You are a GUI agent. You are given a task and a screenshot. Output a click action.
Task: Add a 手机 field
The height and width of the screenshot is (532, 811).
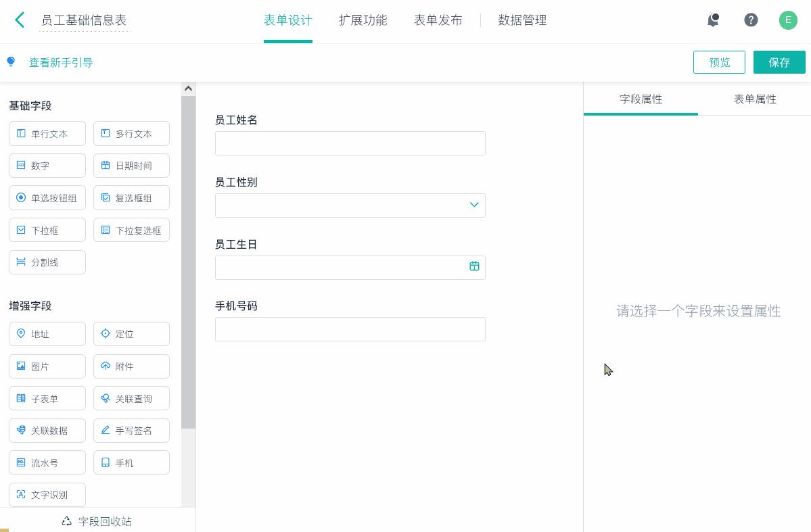pos(131,463)
